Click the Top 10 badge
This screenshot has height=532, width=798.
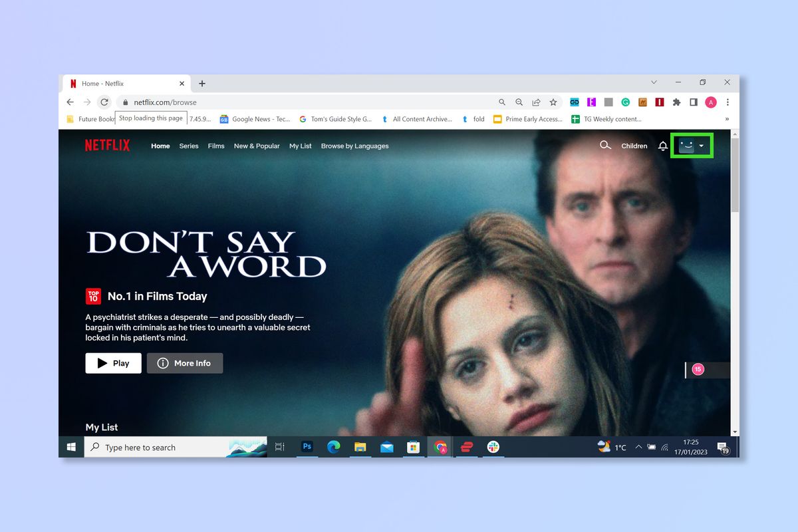point(93,295)
